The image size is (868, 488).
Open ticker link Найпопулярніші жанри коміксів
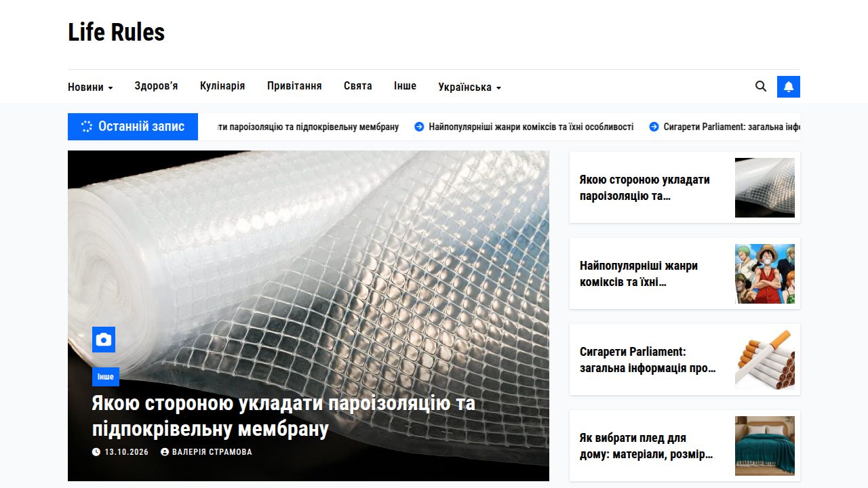531,127
